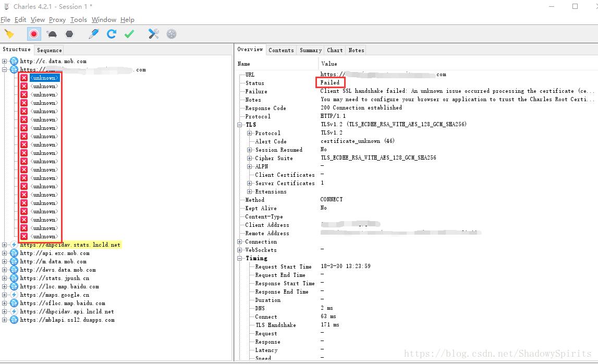Expand the http://c.data.mob.com tree node
The width and height of the screenshot is (598, 364).
coord(5,62)
